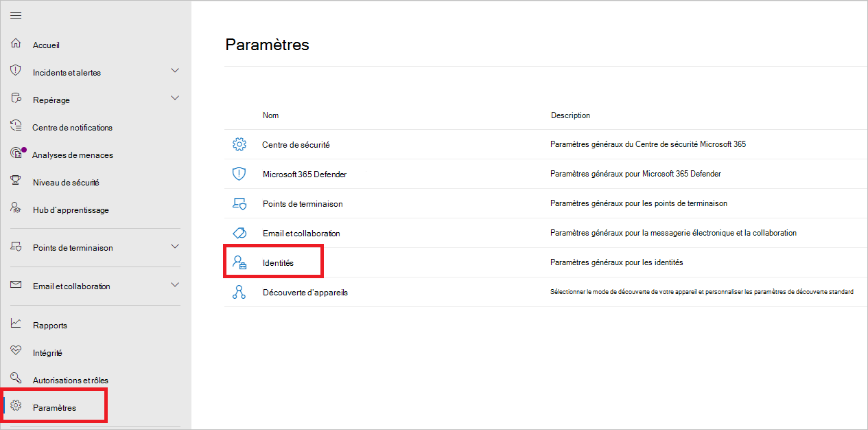
Task: Click the Découverte d'appareils device discovery icon
Action: click(x=239, y=292)
